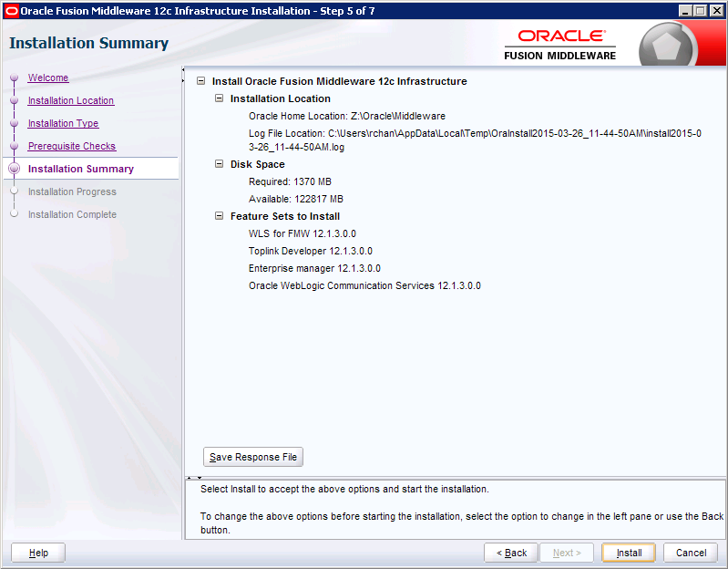Go Back to the previous step

pos(511,553)
